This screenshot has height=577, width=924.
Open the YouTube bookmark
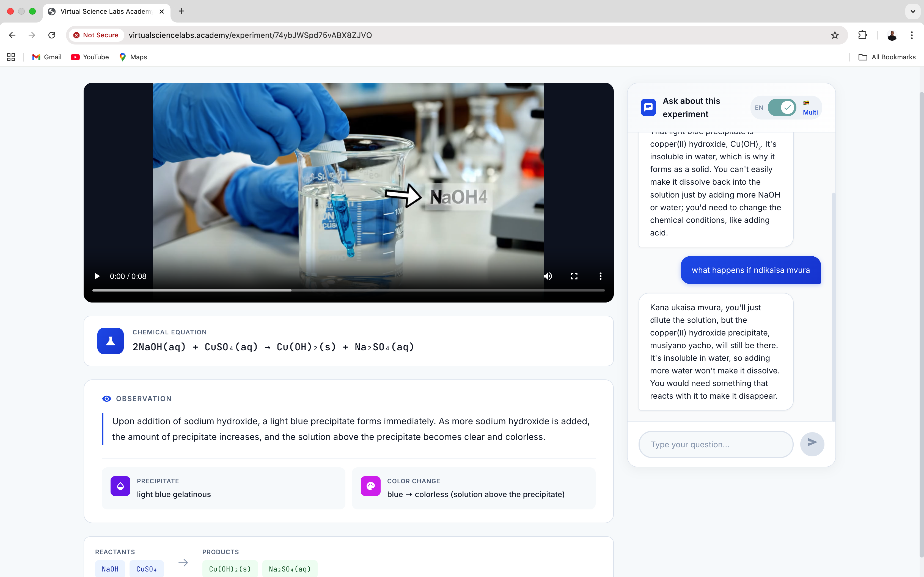coord(90,57)
